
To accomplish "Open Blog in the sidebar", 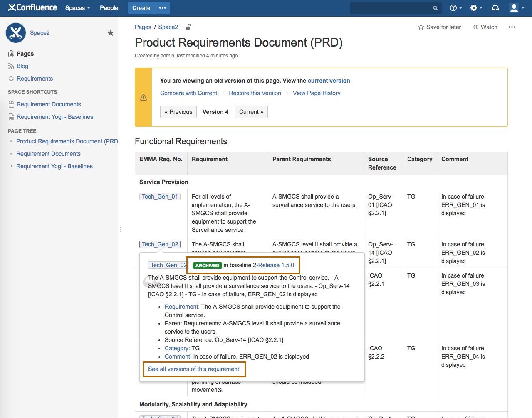I will (x=22, y=66).
